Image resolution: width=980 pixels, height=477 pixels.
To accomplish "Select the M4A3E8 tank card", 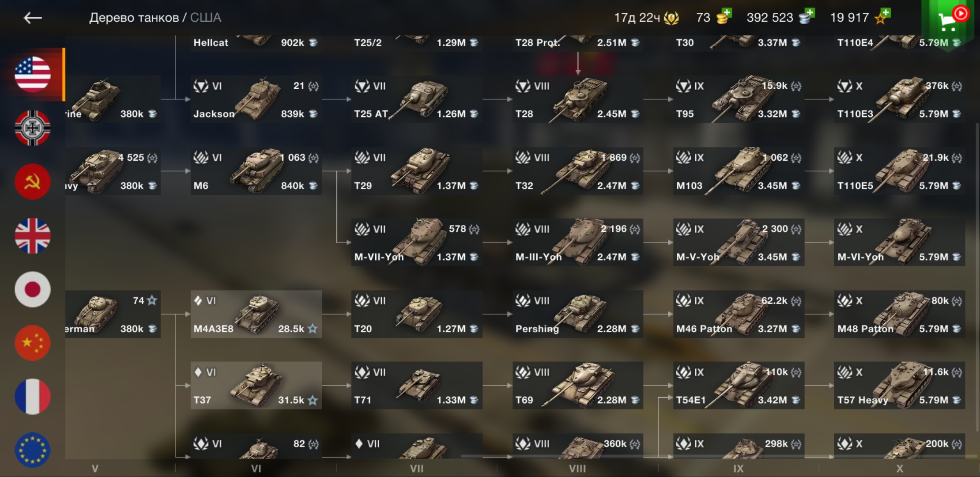I will (x=256, y=314).
